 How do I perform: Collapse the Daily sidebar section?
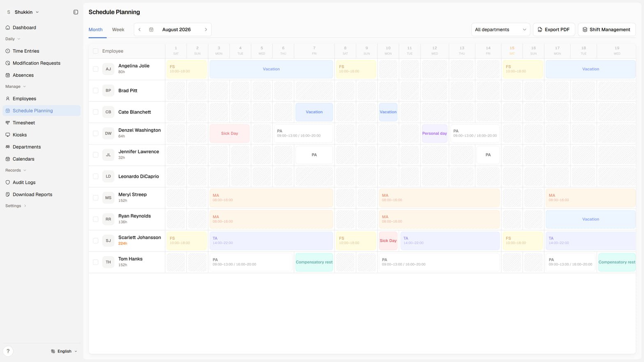point(13,39)
